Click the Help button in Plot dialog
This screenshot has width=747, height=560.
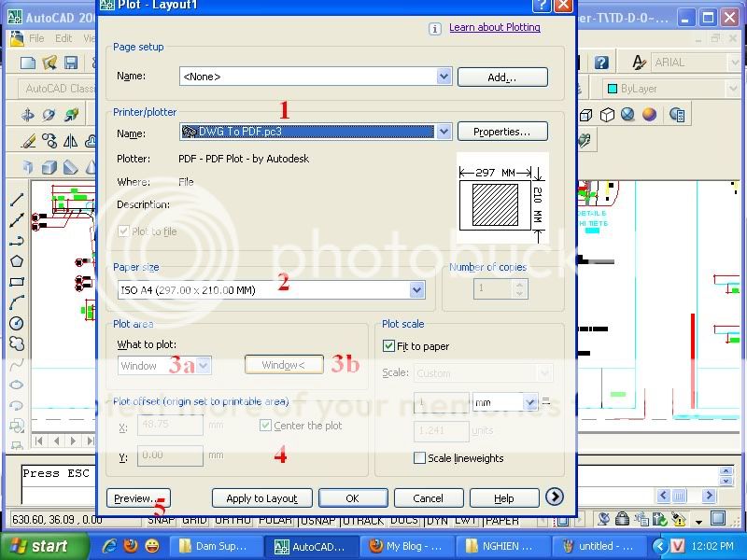(x=504, y=498)
